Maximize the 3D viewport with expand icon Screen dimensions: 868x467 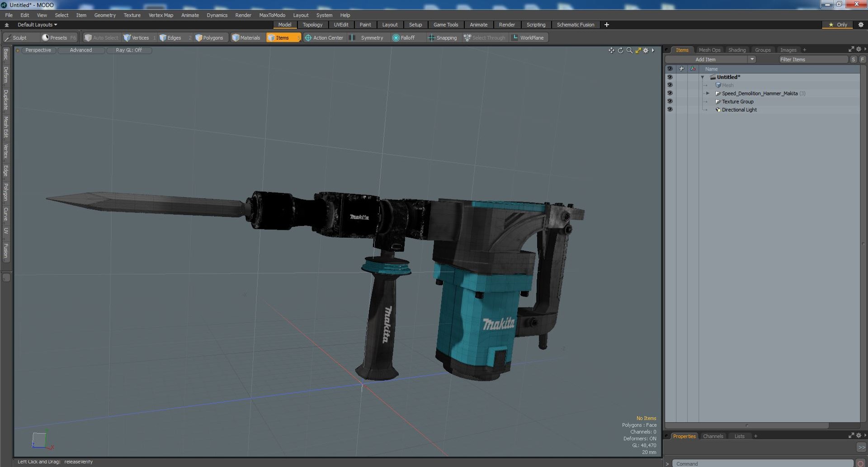[x=638, y=50]
